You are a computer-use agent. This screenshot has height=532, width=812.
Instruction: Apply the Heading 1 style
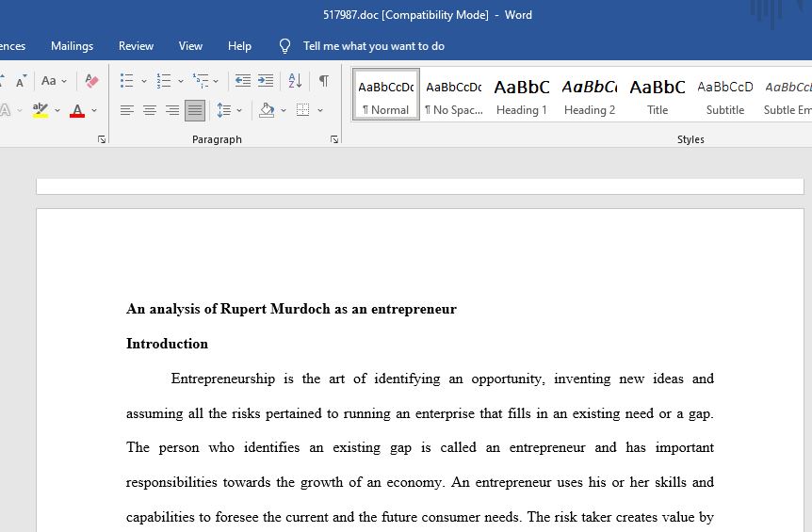[522, 95]
